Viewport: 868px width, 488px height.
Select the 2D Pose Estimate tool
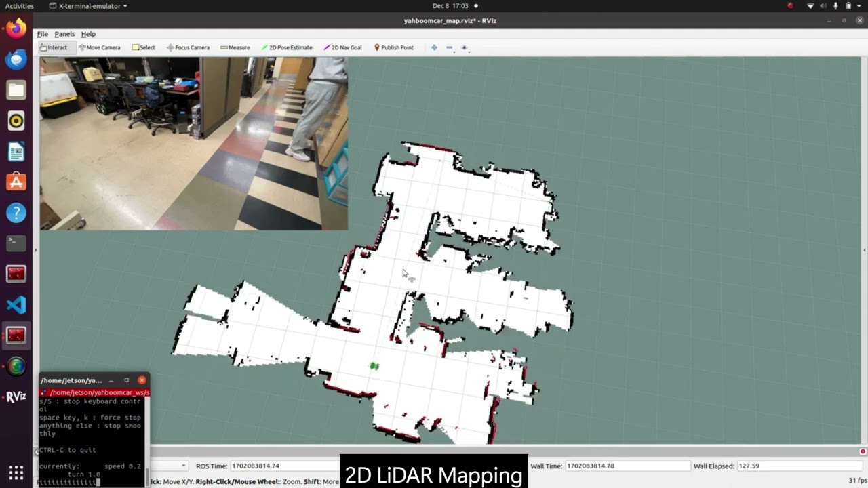point(287,47)
